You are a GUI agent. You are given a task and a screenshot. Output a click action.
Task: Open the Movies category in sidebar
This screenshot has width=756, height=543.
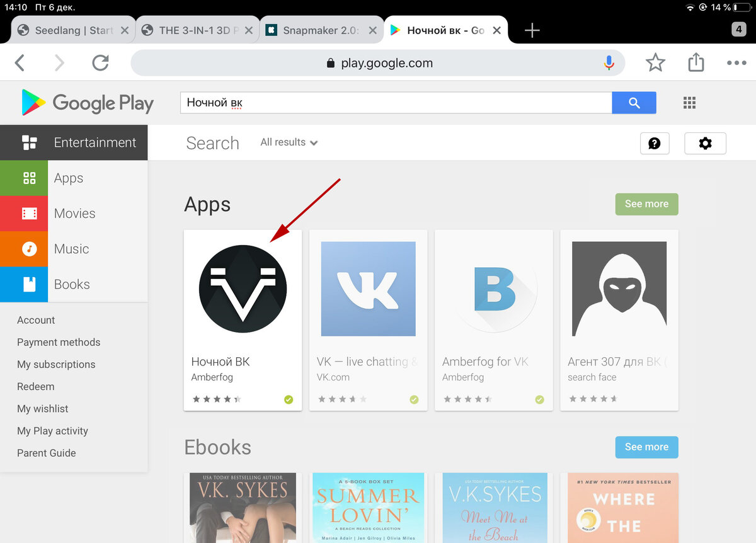coord(74,214)
